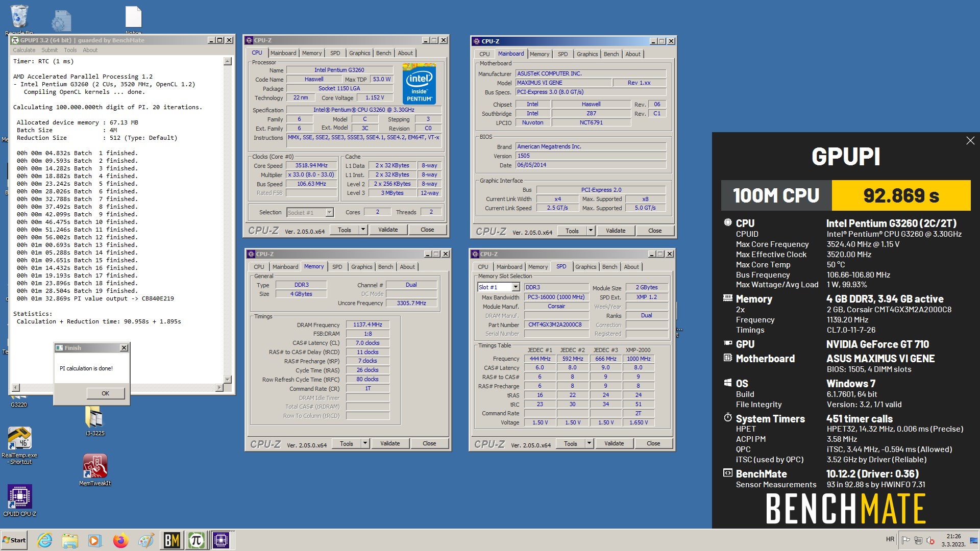Click Tools button in Mainboard window

pyautogui.click(x=572, y=231)
